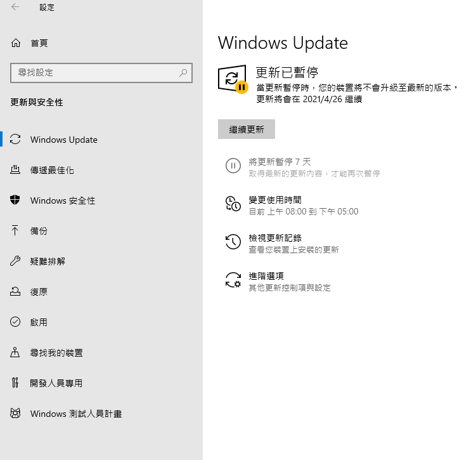The height and width of the screenshot is (460, 476).
Task: Click the 更新已暫停 status heading
Action: click(x=287, y=72)
